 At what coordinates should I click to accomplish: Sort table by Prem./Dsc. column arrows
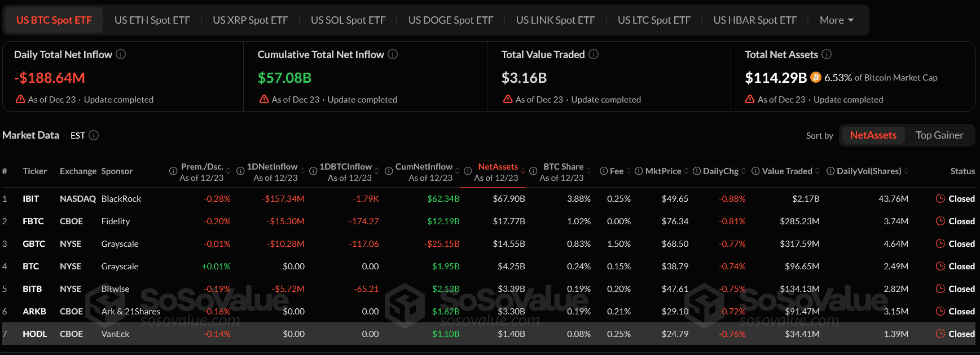(x=228, y=171)
